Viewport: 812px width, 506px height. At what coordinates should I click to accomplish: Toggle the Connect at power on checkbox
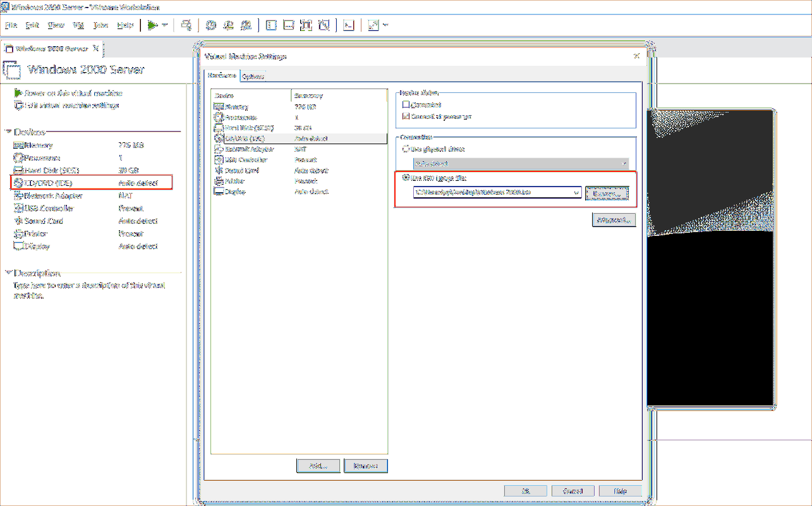point(406,117)
